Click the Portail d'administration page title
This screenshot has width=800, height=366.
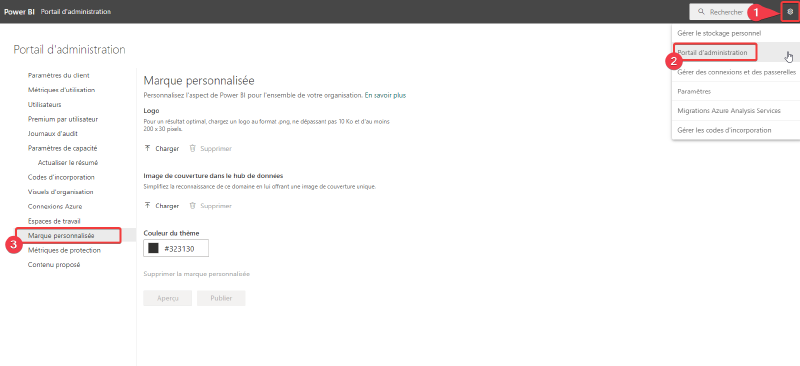coord(69,50)
